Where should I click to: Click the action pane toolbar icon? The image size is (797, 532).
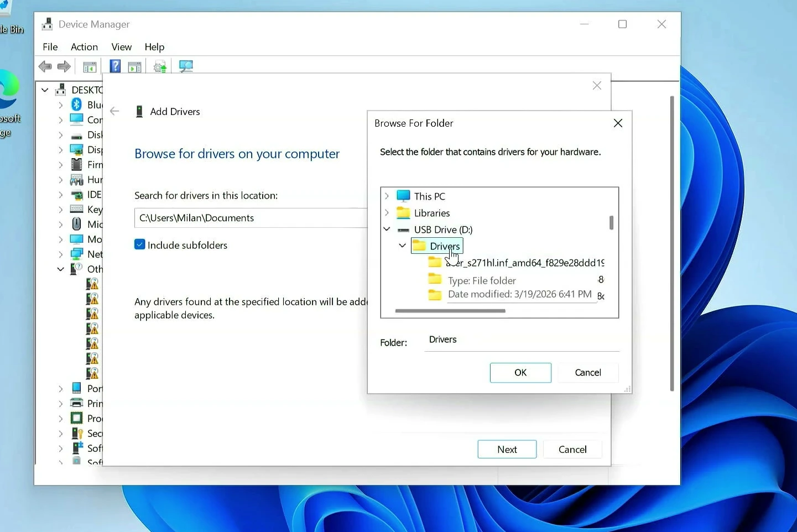[134, 67]
